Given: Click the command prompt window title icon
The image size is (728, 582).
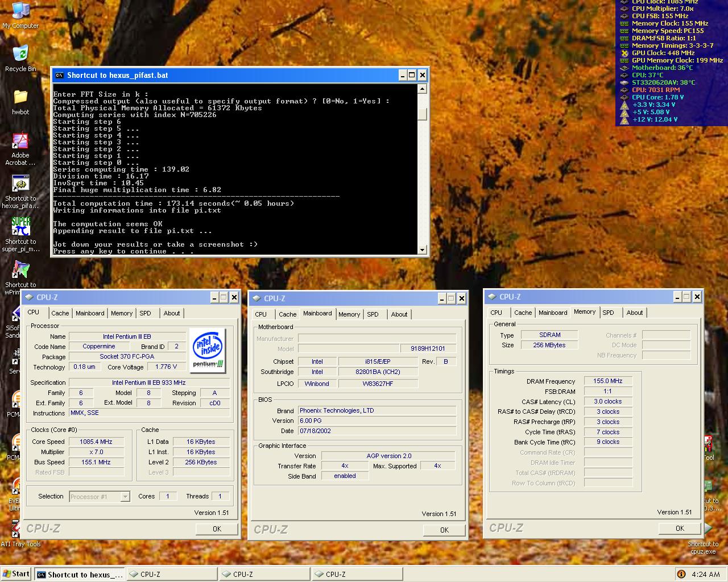Looking at the screenshot, I should 59,75.
